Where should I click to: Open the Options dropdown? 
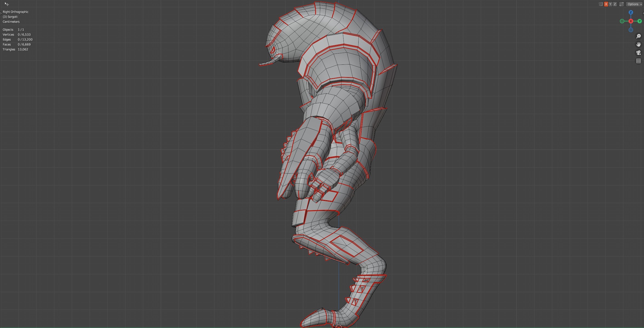pos(634,4)
